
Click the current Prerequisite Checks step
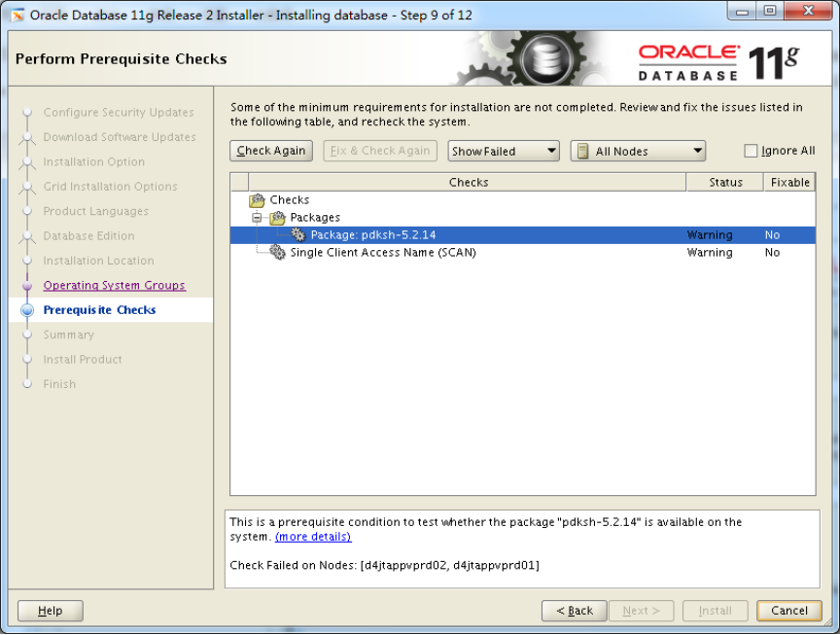[99, 310]
